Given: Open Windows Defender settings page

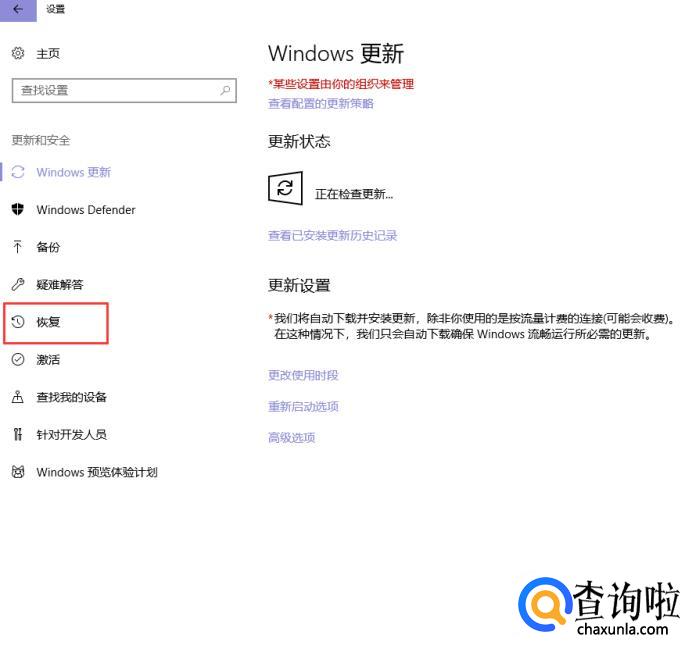Looking at the screenshot, I should (x=86, y=210).
